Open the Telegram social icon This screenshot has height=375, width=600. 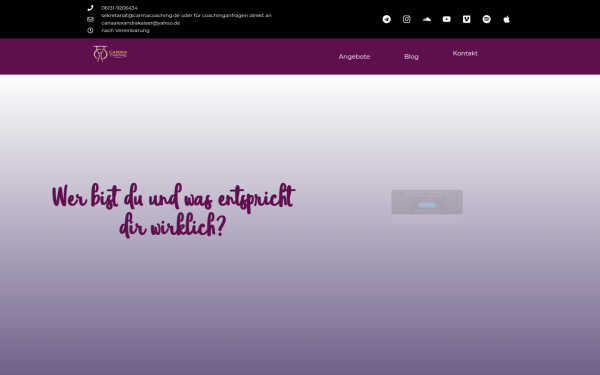click(x=386, y=19)
